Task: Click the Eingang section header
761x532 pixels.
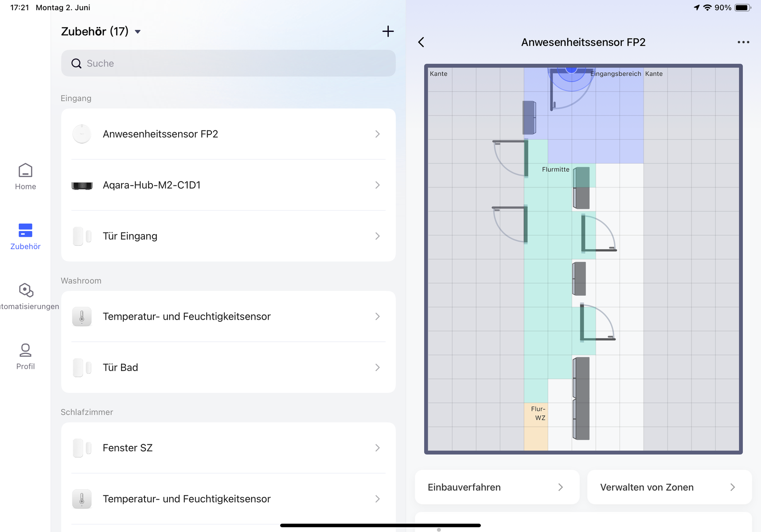Action: 76,98
